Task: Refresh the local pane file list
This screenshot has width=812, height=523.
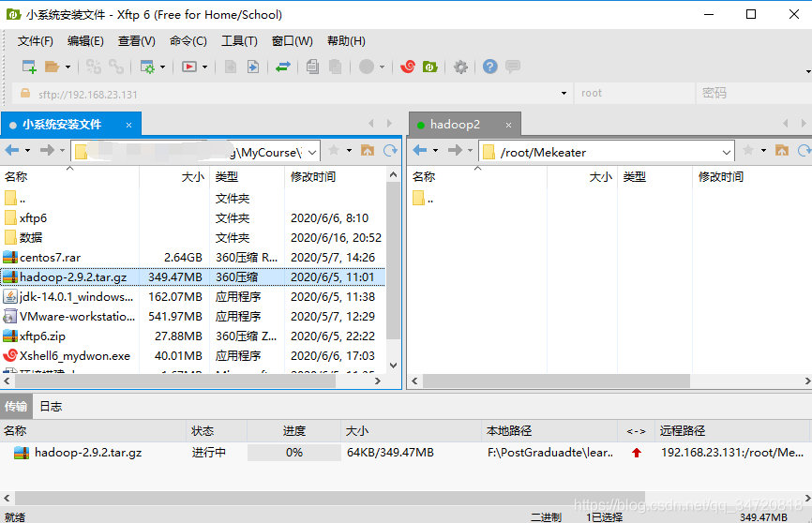Action: [390, 150]
